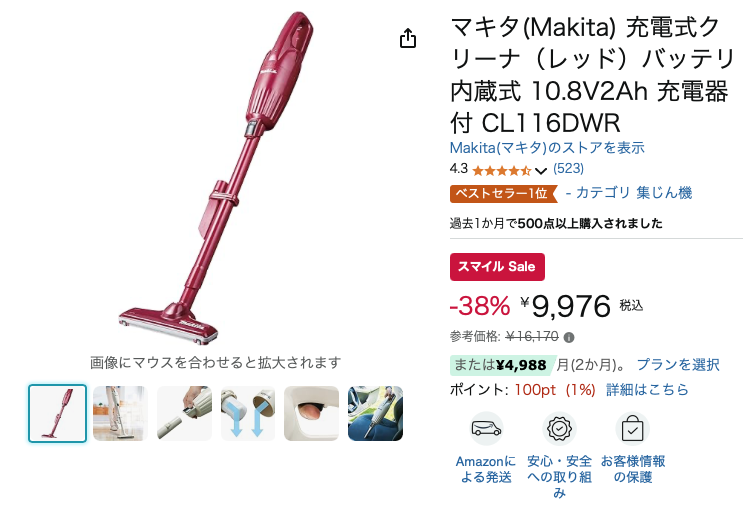Select the thumbnail showing finger on trigger
This screenshot has height=510, width=752.
pyautogui.click(x=312, y=413)
